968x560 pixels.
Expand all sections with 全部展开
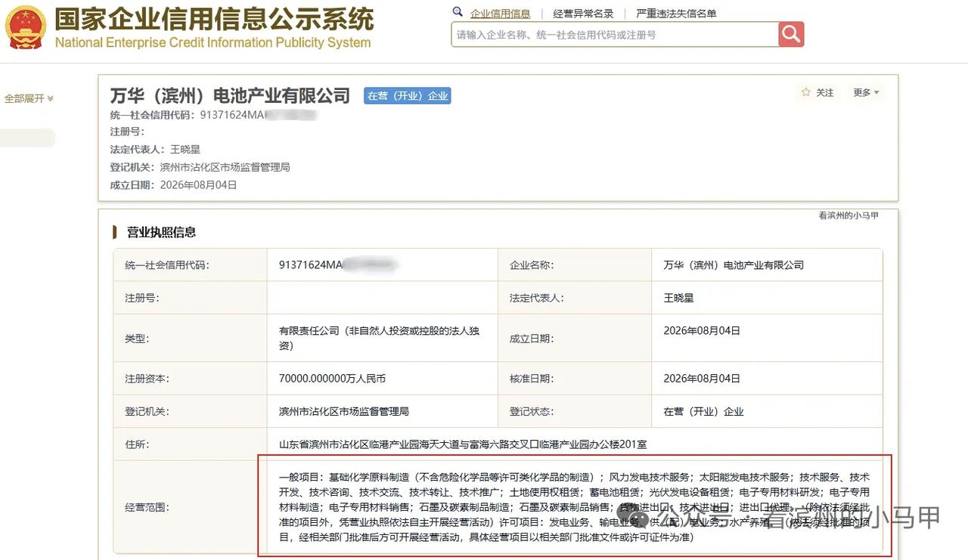pyautogui.click(x=29, y=98)
